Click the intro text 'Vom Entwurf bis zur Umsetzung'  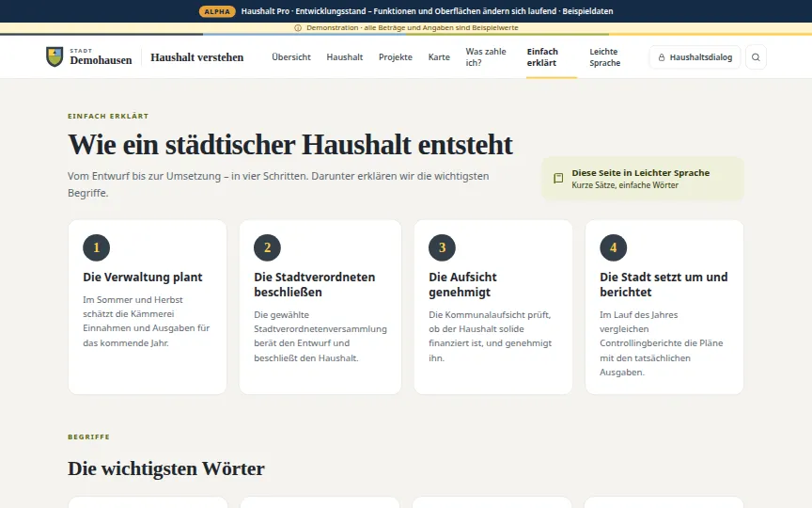click(x=278, y=184)
